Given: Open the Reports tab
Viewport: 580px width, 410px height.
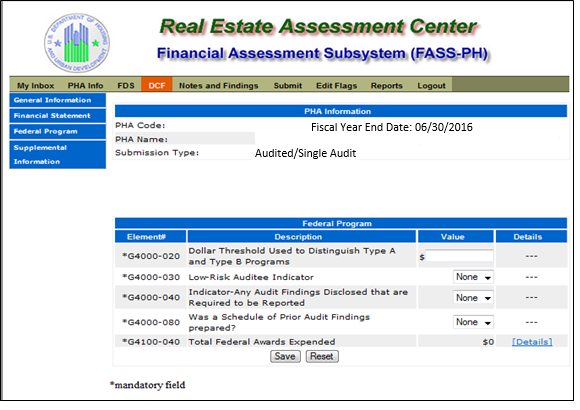Looking at the screenshot, I should [x=387, y=85].
